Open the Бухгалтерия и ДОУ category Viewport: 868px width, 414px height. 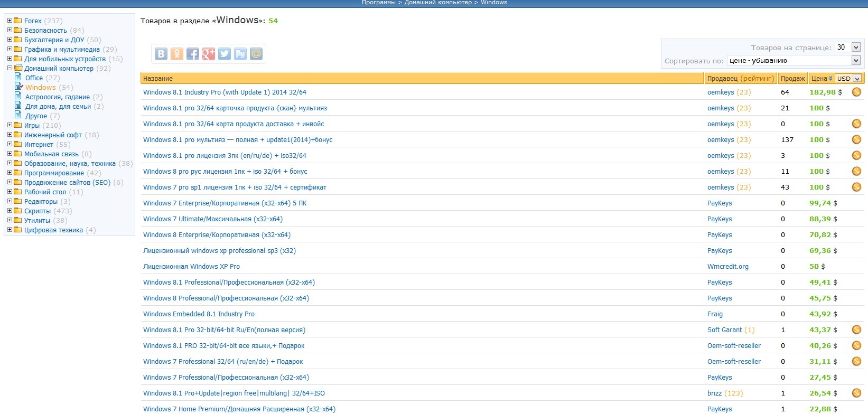pos(54,40)
